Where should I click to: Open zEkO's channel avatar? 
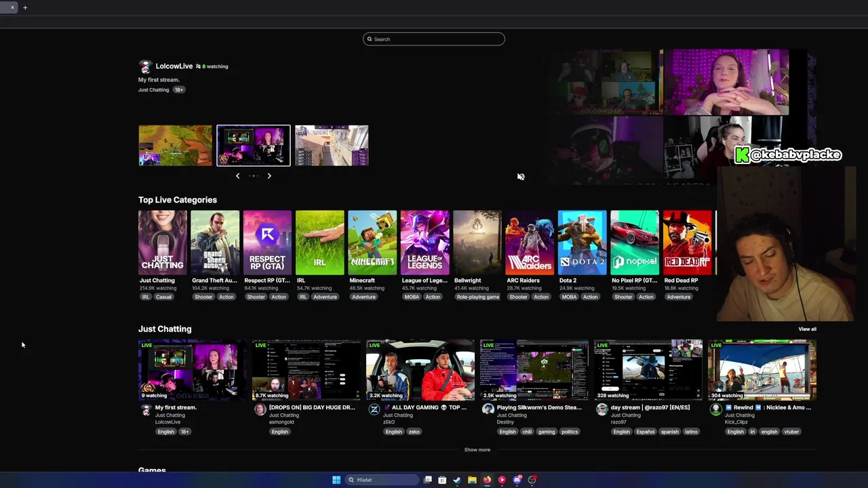coord(374,409)
